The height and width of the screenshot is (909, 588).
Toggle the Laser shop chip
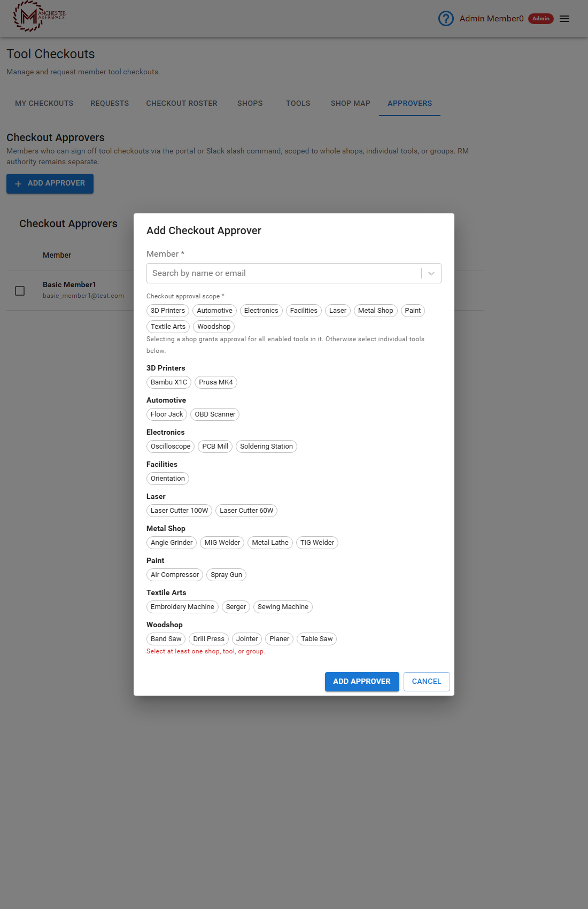point(338,311)
